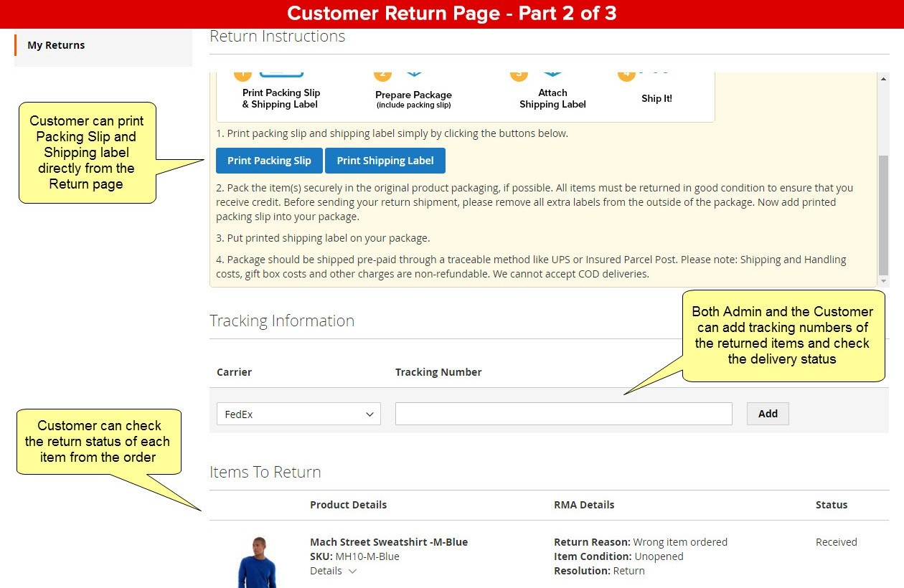Expand Details under Mach Street Sweatshirt
The width and height of the screenshot is (904, 588).
[x=333, y=571]
